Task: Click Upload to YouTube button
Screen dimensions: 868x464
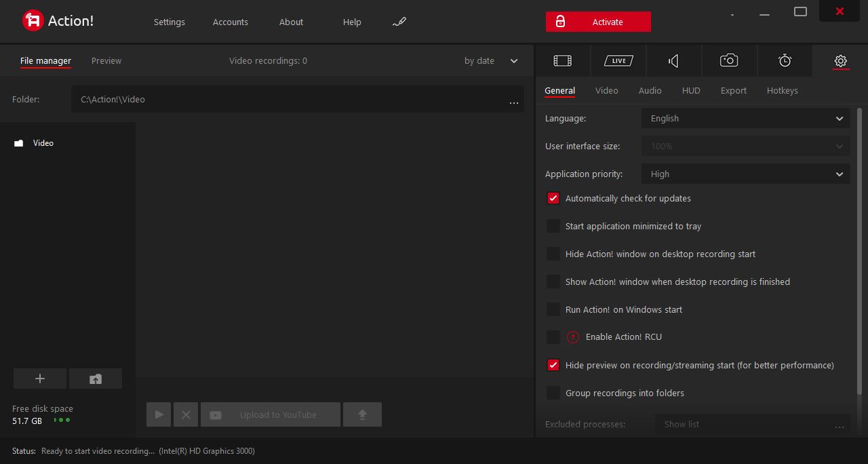Action: pyautogui.click(x=271, y=414)
